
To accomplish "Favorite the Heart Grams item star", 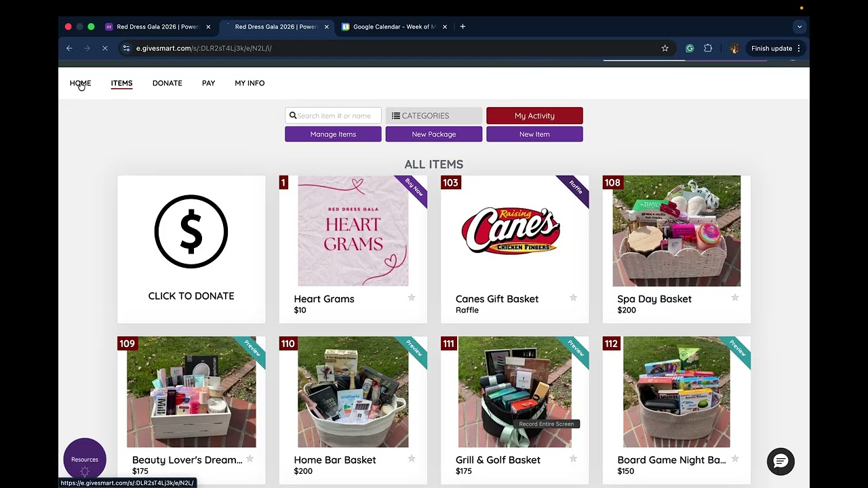I will point(411,298).
